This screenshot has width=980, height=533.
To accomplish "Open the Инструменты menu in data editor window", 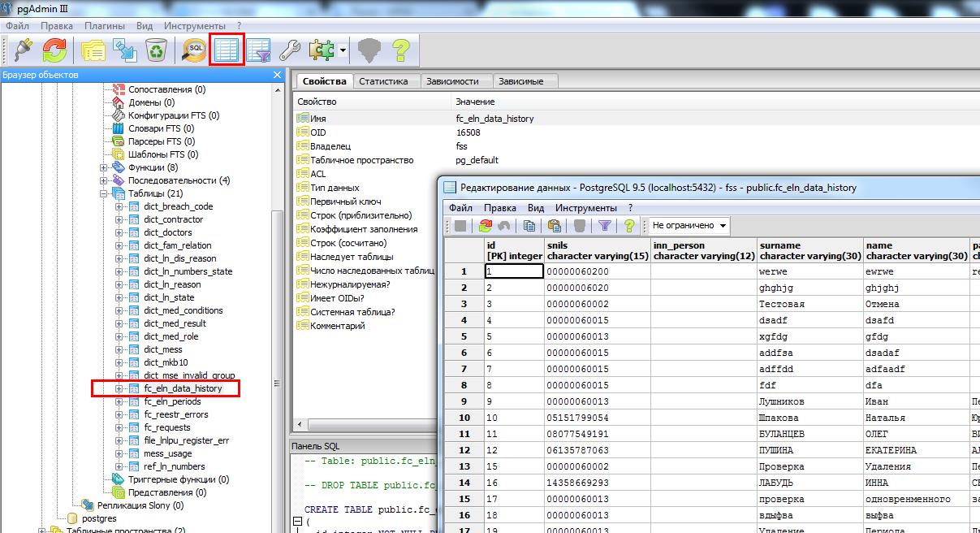I will (585, 208).
